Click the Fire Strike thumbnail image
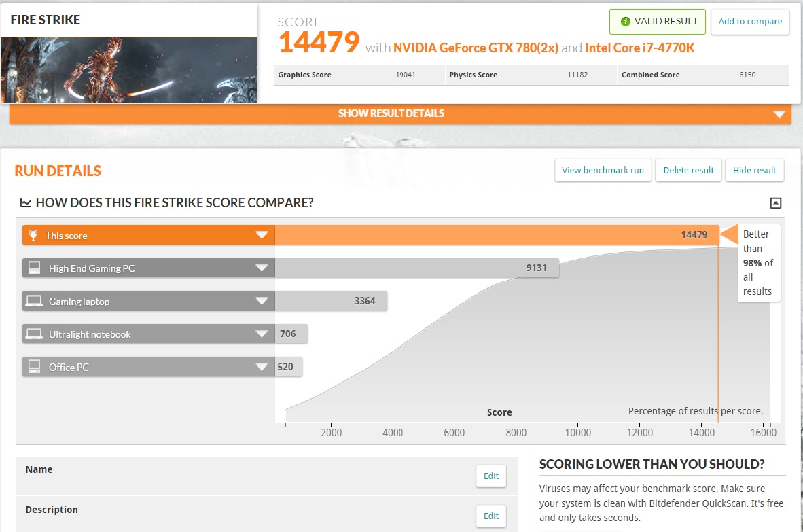This screenshot has height=532, width=803. tap(128, 70)
